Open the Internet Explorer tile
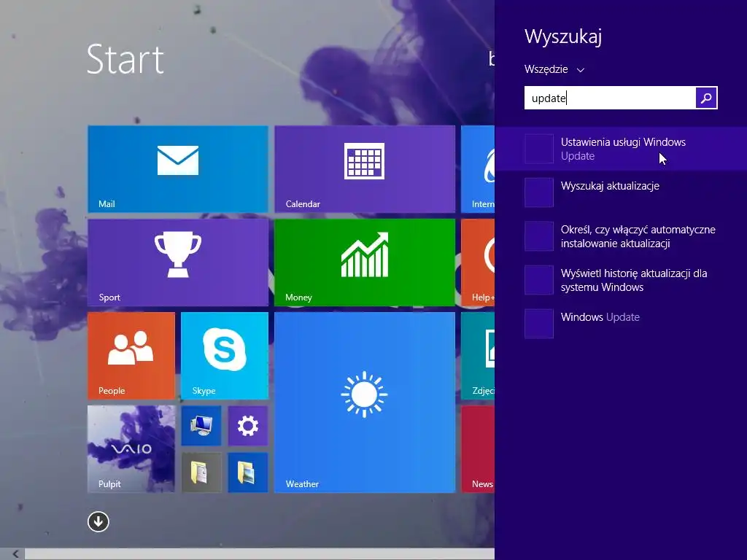The image size is (747, 560). [478, 169]
